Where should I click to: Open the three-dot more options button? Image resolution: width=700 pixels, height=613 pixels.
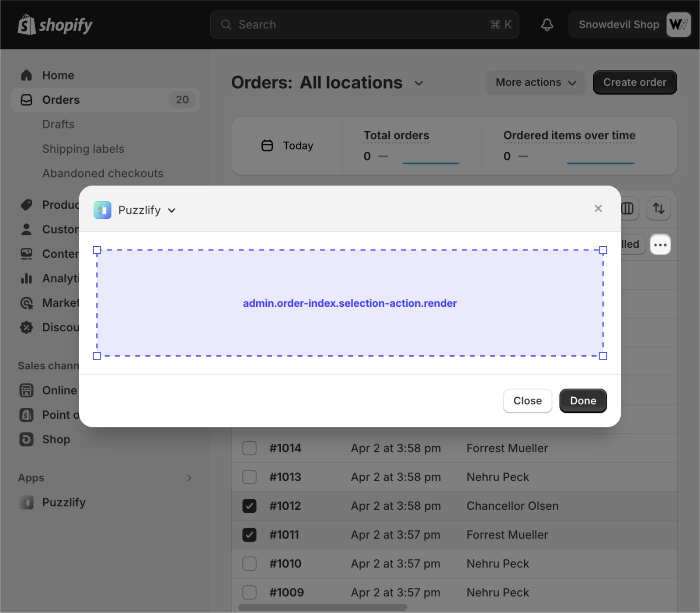[660, 245]
